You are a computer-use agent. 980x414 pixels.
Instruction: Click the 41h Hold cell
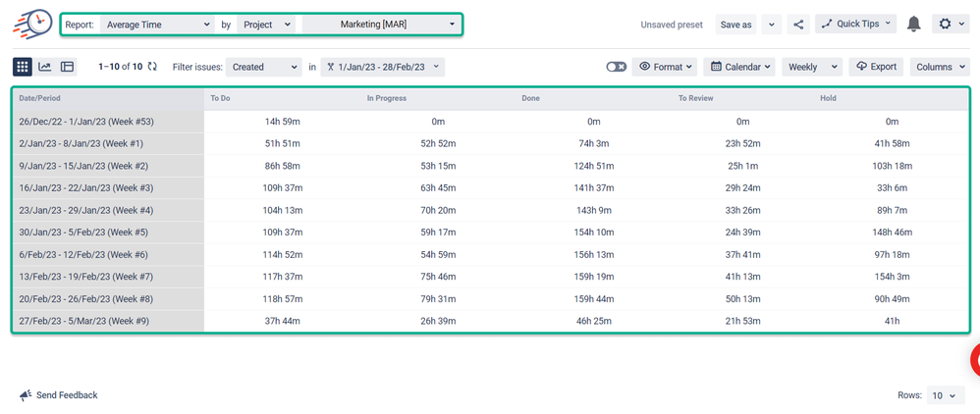[892, 321]
